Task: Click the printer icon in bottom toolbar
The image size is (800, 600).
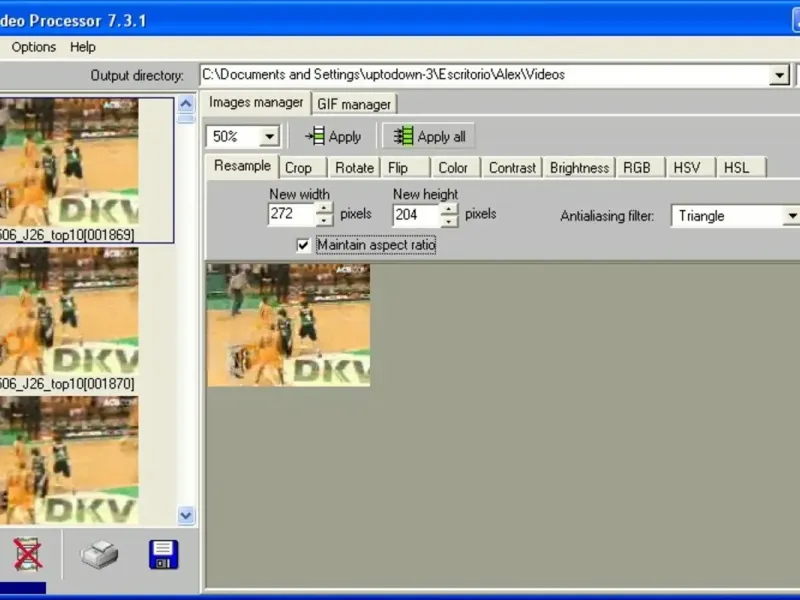Action: point(99,554)
